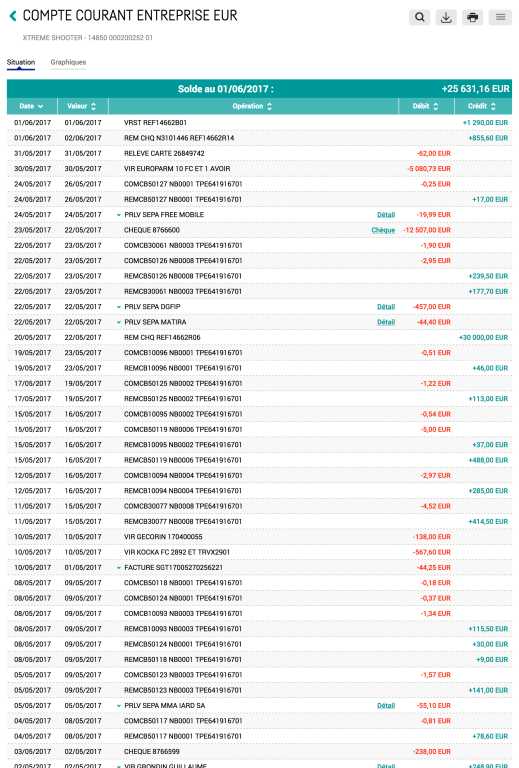This screenshot has width=519, height=768.
Task: Open Chèque link for CHEQUE 8766600
Action: [383, 230]
